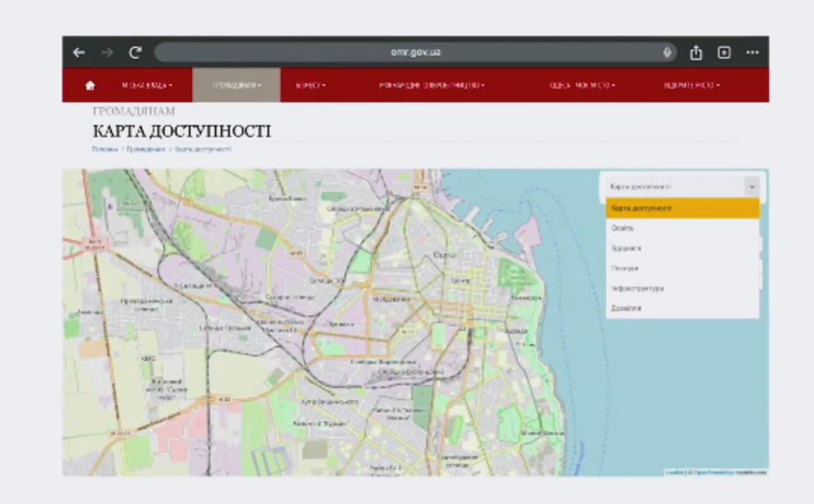The image size is (814, 504).
Task: Reload the page with the refresh icon
Action: (135, 52)
